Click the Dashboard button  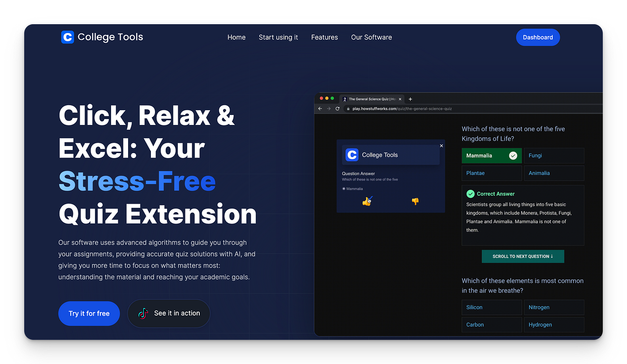click(x=538, y=37)
